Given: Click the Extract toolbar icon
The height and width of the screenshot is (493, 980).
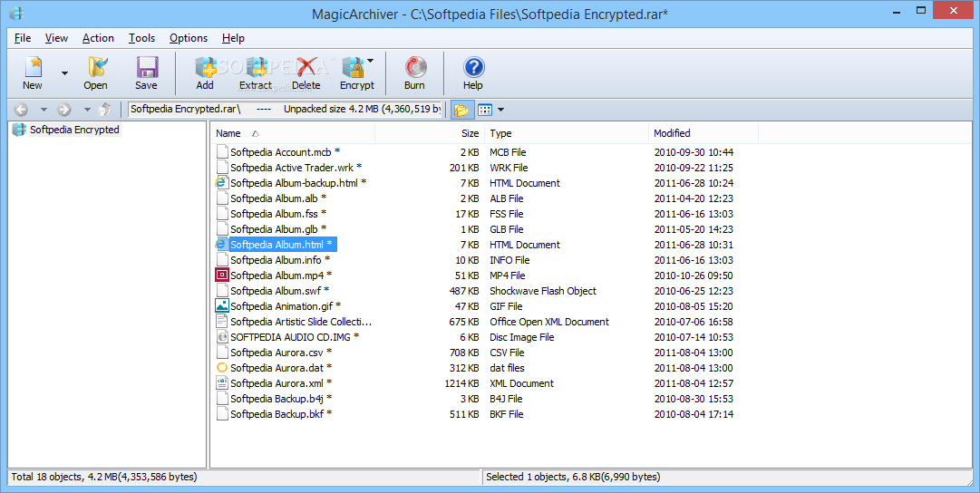Looking at the screenshot, I should (x=256, y=67).
